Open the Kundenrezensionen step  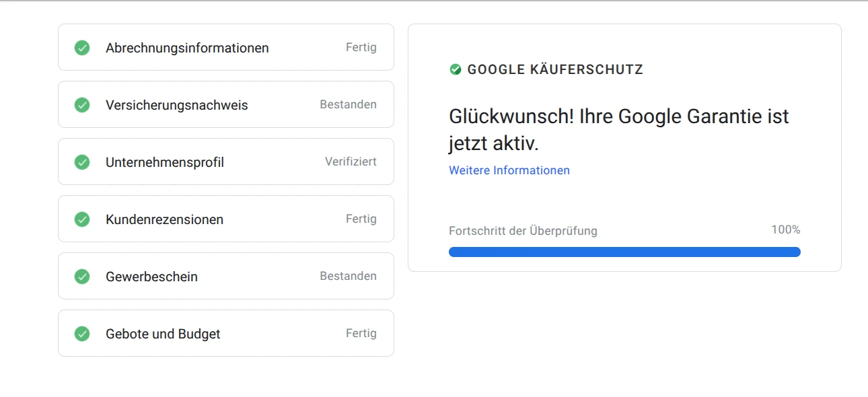pos(226,219)
